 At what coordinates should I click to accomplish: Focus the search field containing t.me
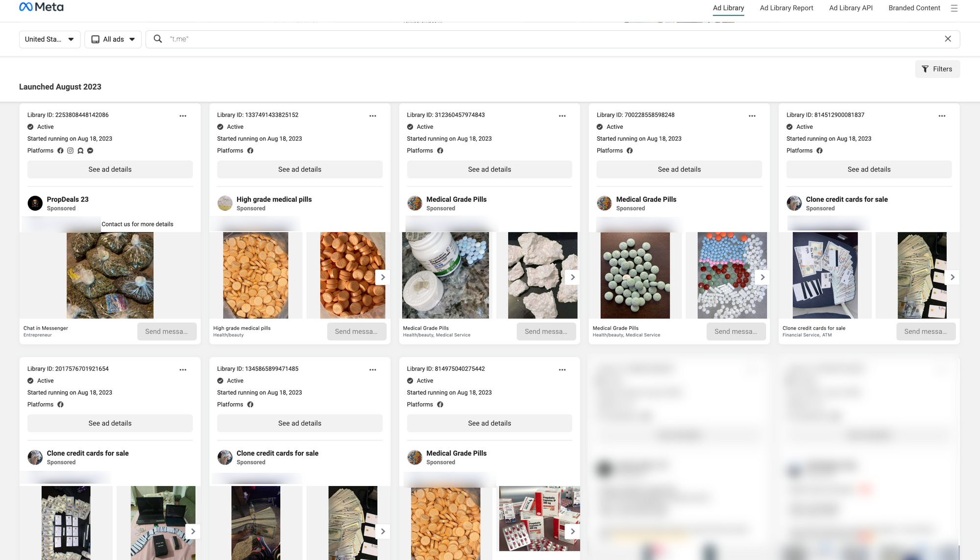(x=552, y=39)
